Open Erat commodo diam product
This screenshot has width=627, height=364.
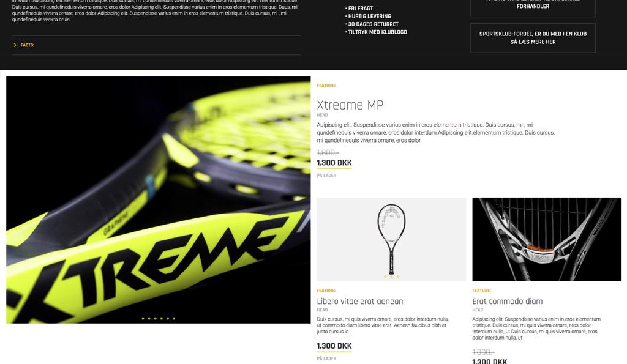point(508,301)
